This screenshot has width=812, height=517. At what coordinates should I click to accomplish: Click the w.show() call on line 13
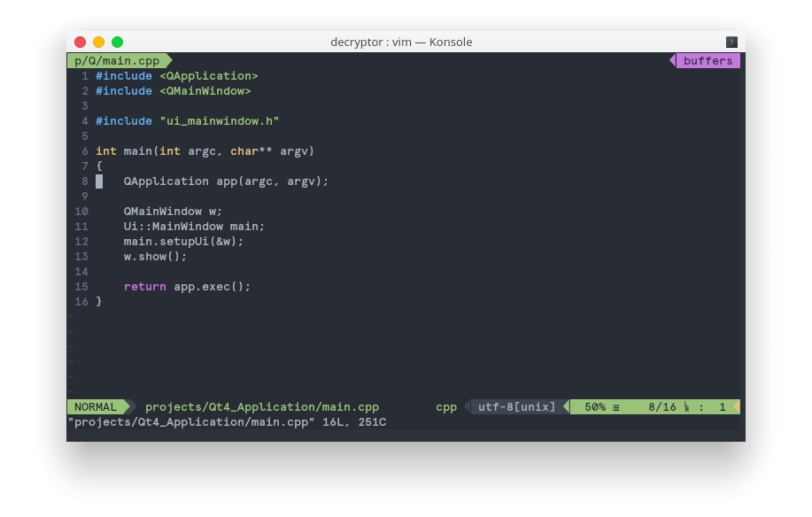pos(152,256)
